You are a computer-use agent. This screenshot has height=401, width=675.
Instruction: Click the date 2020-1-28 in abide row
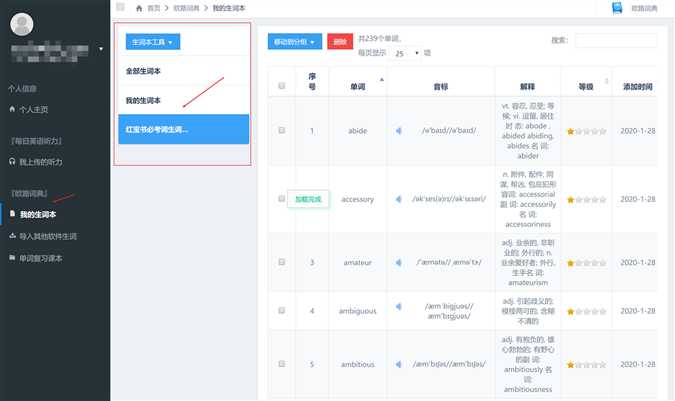click(638, 131)
